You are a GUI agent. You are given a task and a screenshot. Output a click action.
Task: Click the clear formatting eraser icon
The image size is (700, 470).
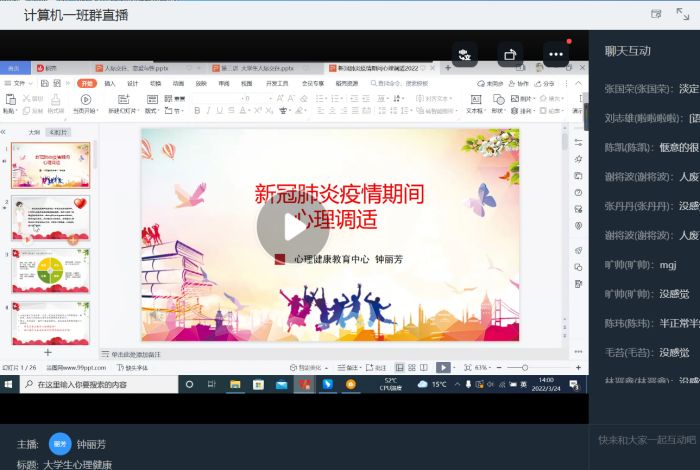(x=304, y=98)
